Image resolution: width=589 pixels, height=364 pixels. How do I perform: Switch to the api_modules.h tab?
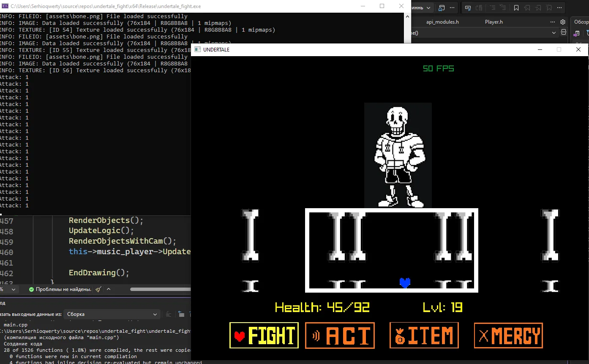point(442,22)
